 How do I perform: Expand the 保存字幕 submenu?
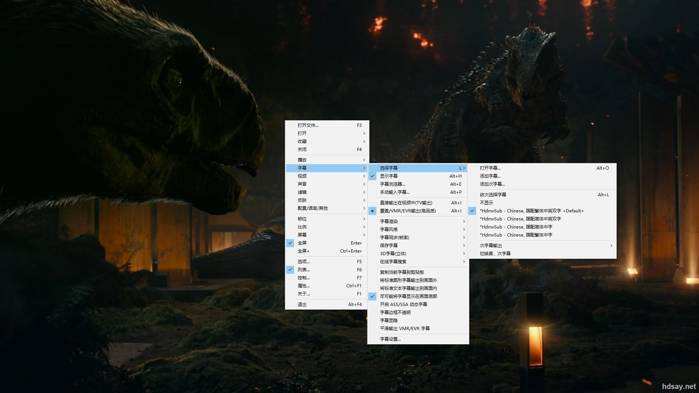pos(418,246)
